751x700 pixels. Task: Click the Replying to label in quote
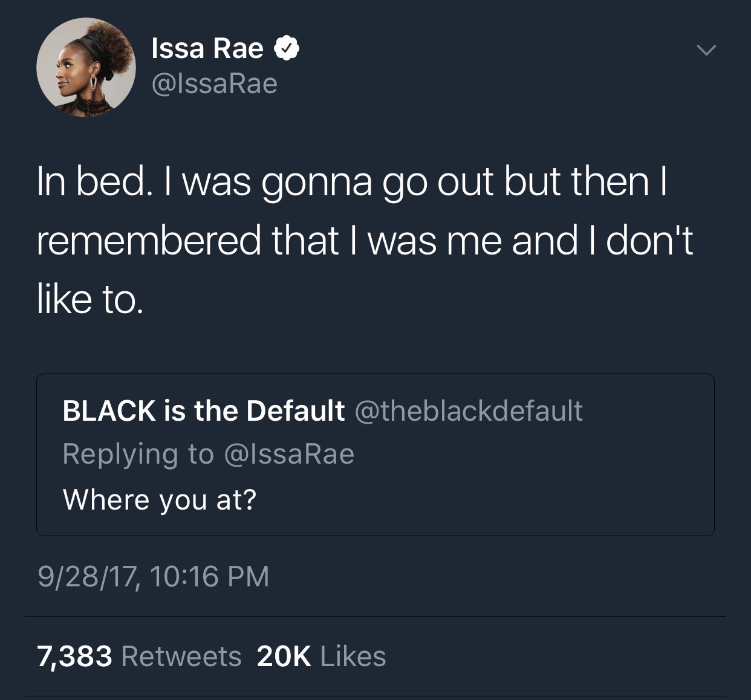pos(138,454)
